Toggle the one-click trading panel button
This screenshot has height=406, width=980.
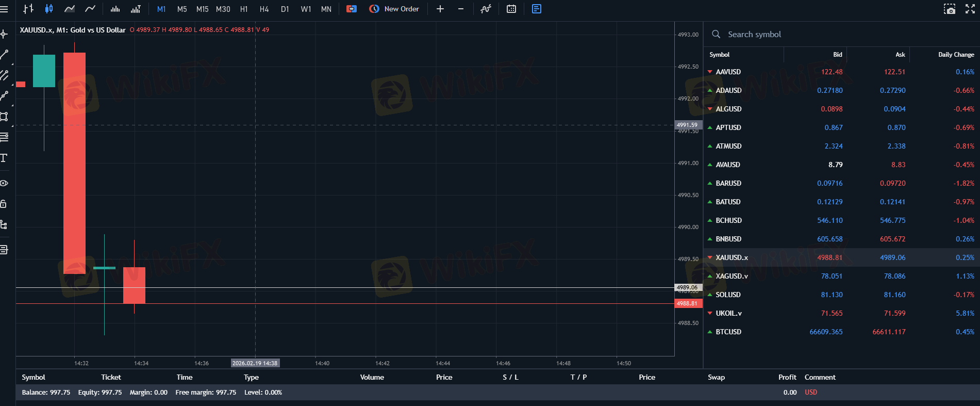(x=352, y=9)
